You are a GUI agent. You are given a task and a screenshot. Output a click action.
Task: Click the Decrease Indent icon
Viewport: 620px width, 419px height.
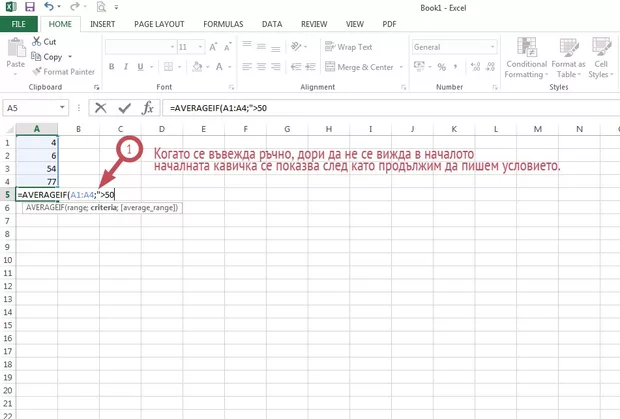click(296, 66)
